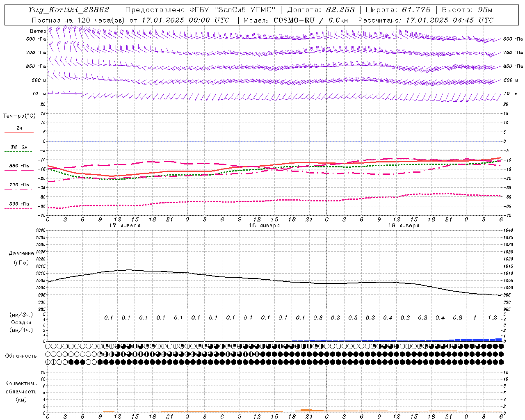This screenshot has height=420, width=525.
Task: Click the (гПа) unit label under Давление
Action: [21, 263]
